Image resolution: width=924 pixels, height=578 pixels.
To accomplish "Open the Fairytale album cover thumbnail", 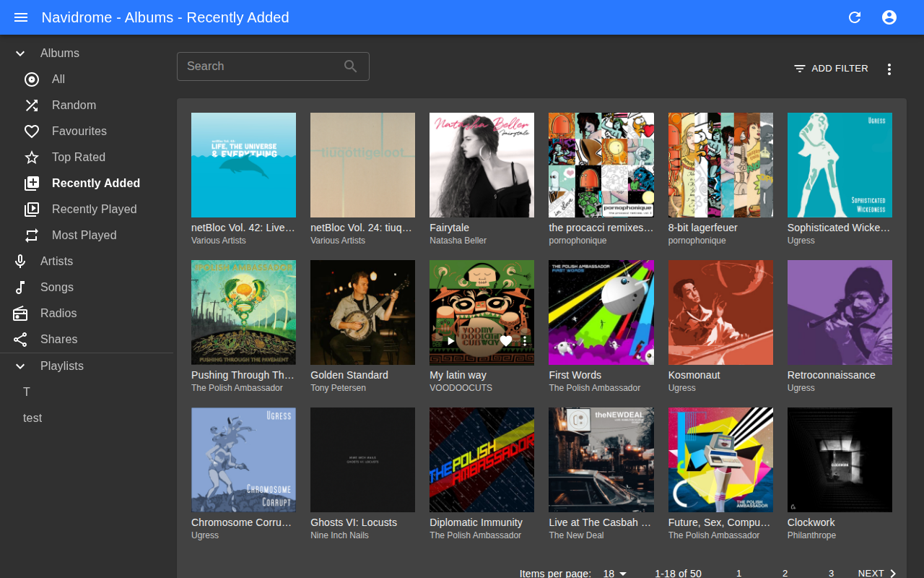I will (481, 165).
